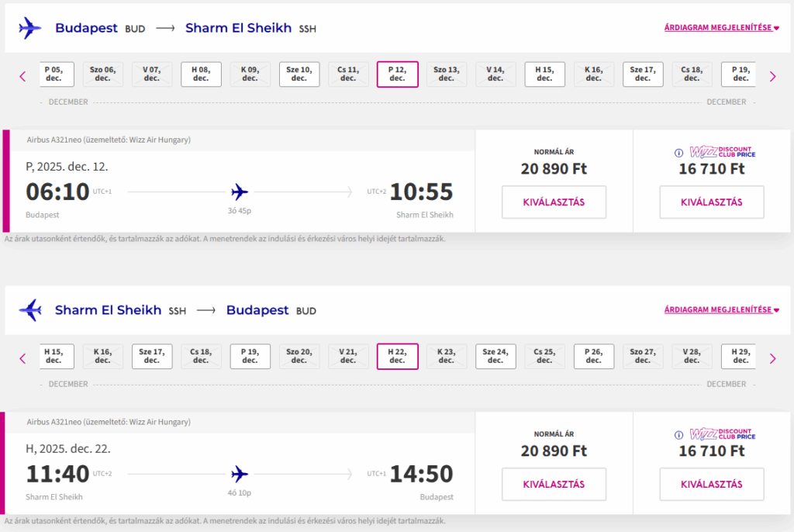Click the outbound Budapest plane icon
The image size is (794, 532).
tap(30, 29)
